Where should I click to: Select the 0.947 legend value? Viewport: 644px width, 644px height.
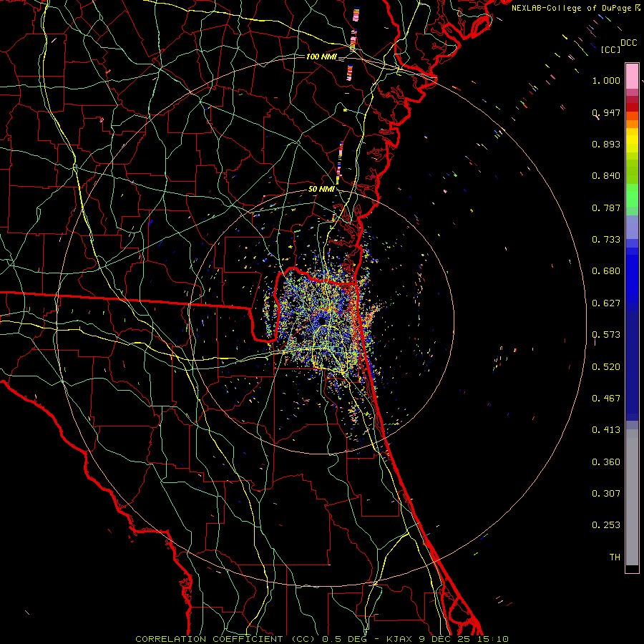(606, 112)
